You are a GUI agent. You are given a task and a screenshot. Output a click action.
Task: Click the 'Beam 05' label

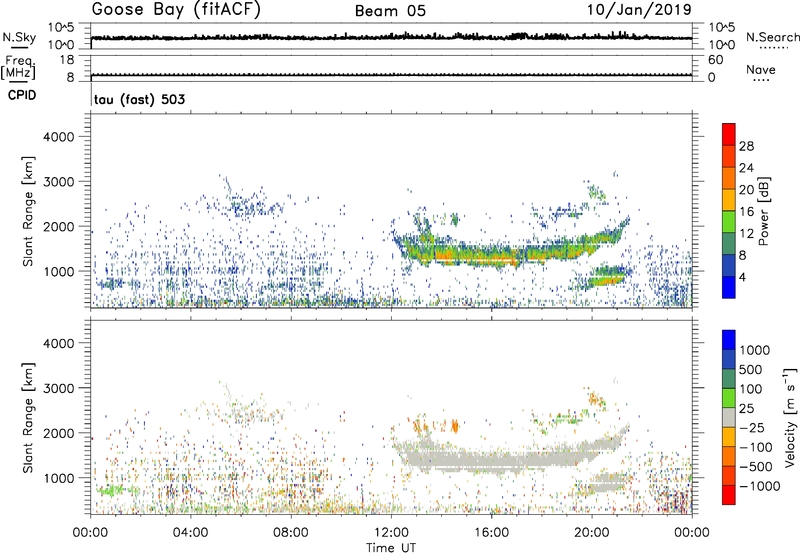coord(390,11)
